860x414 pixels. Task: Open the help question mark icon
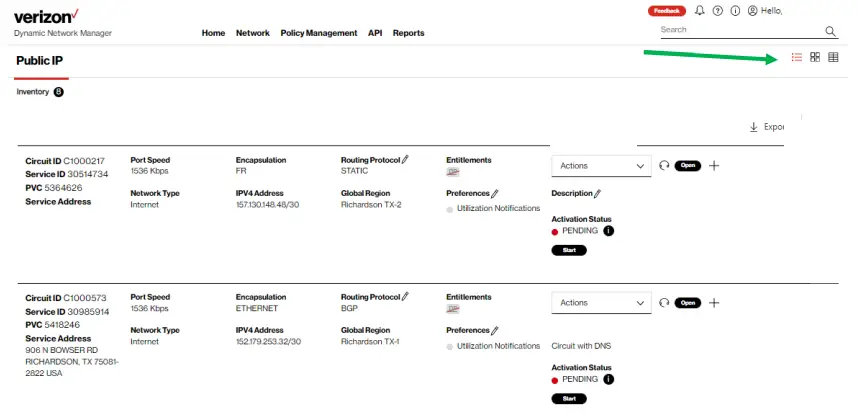click(x=717, y=11)
